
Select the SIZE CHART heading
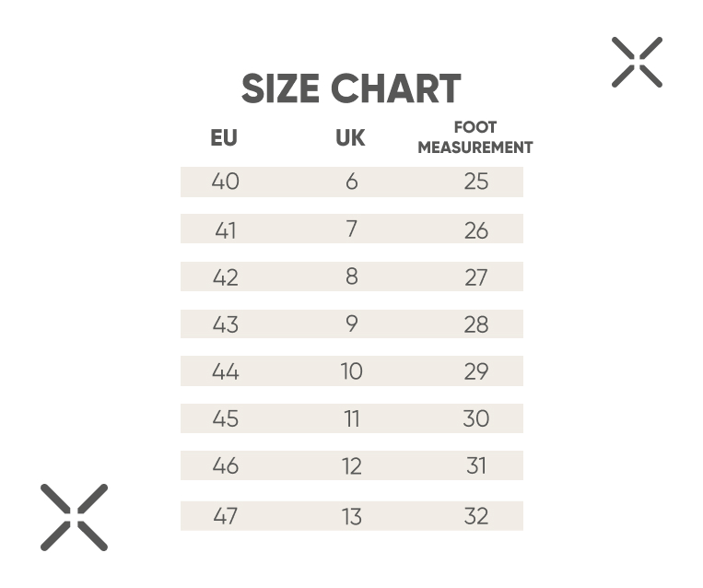[x=351, y=88]
